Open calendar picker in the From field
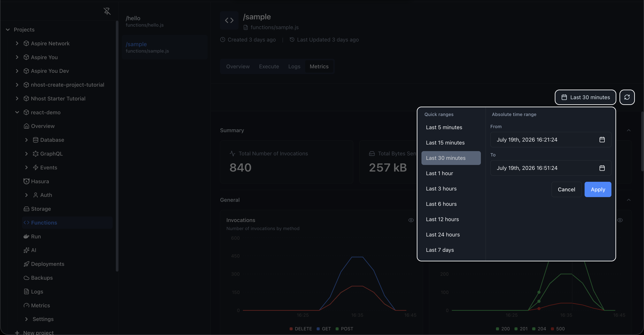 point(602,140)
